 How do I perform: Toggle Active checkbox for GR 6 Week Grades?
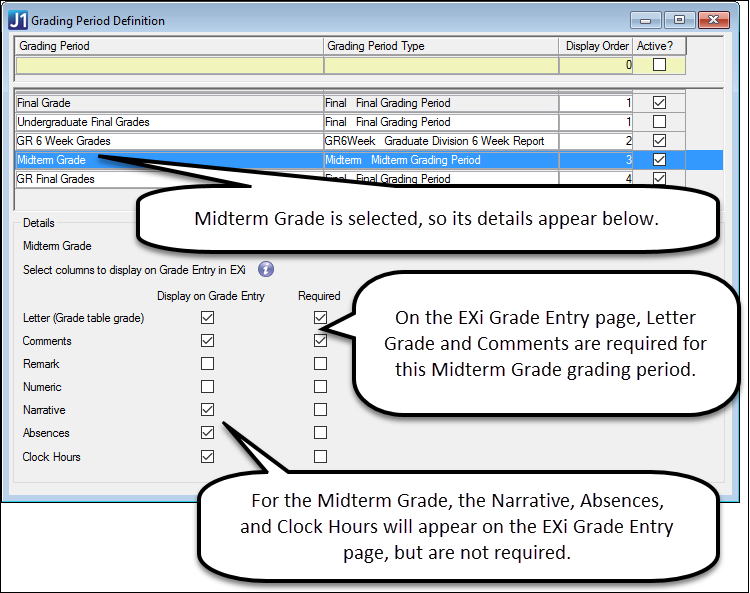point(659,141)
